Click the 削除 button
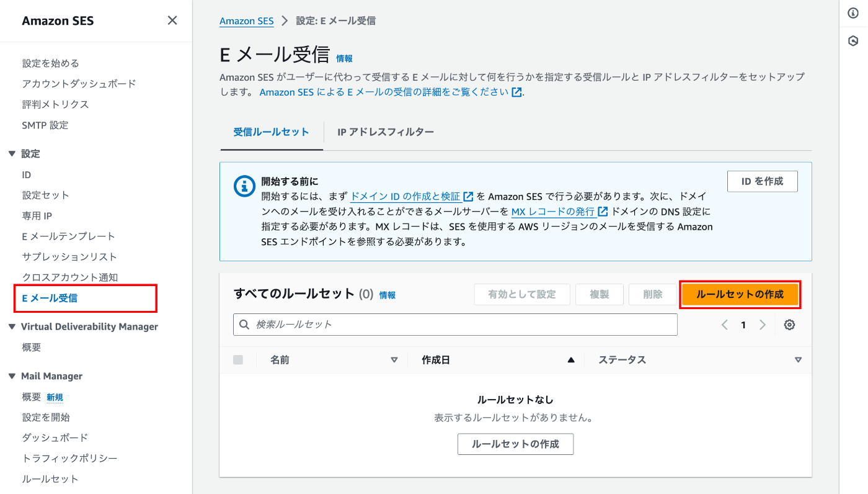This screenshot has height=494, width=868. (652, 294)
